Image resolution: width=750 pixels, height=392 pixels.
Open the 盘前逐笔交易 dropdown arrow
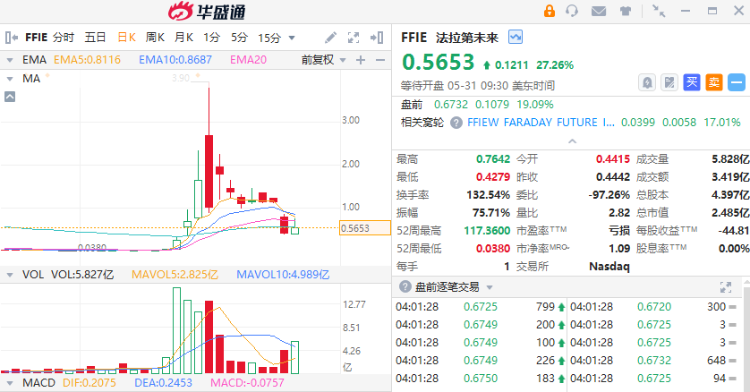click(x=489, y=287)
